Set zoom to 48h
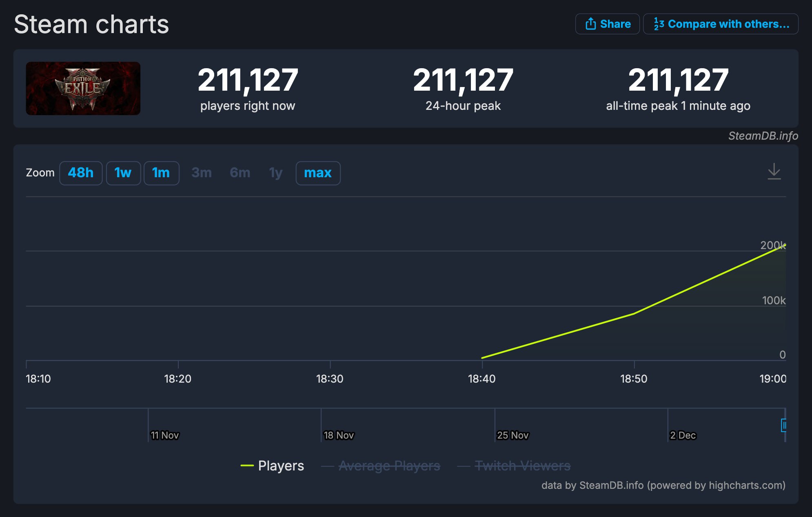This screenshot has width=812, height=517. coord(81,173)
